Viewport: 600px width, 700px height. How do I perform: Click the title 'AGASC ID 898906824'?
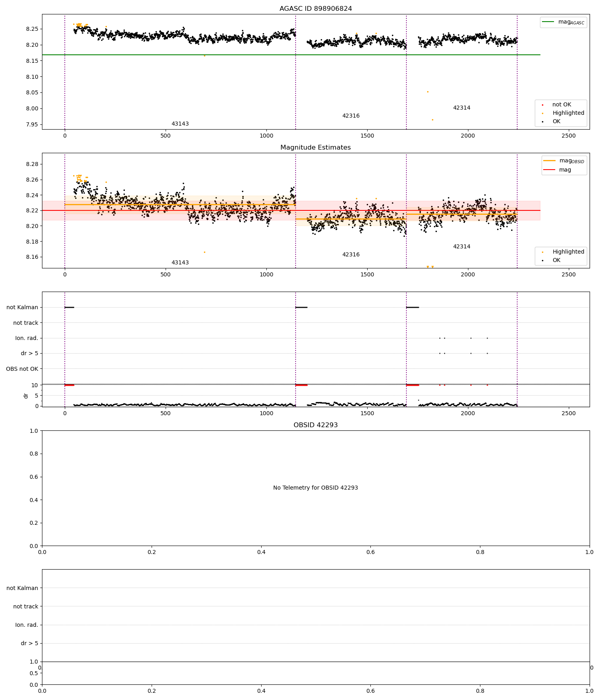click(316, 9)
